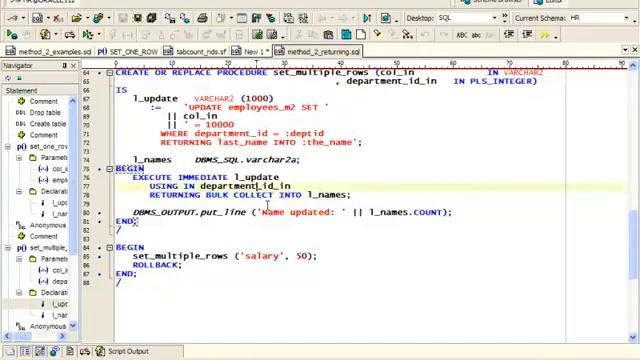This screenshot has width=640, height=360.
Task: Select Drop table in Navigator
Action: (x=45, y=113)
